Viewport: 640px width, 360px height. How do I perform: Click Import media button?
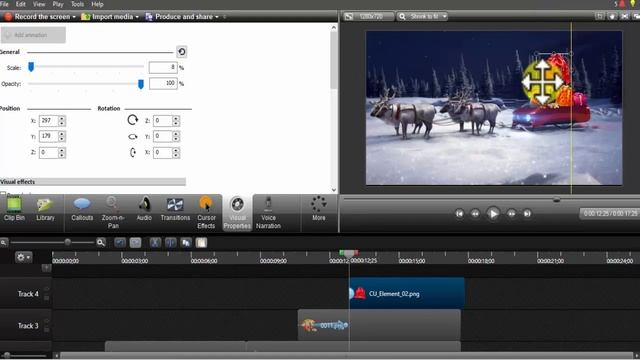107,17
